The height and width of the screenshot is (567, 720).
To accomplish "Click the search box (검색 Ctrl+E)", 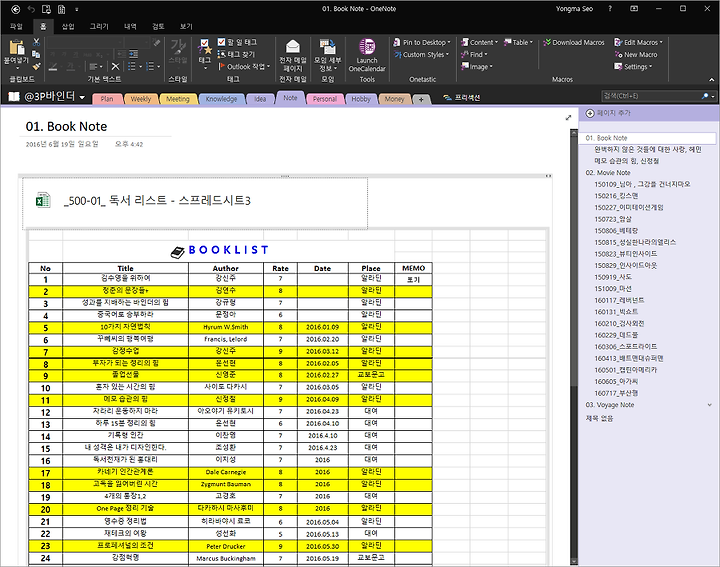I will click(x=650, y=96).
